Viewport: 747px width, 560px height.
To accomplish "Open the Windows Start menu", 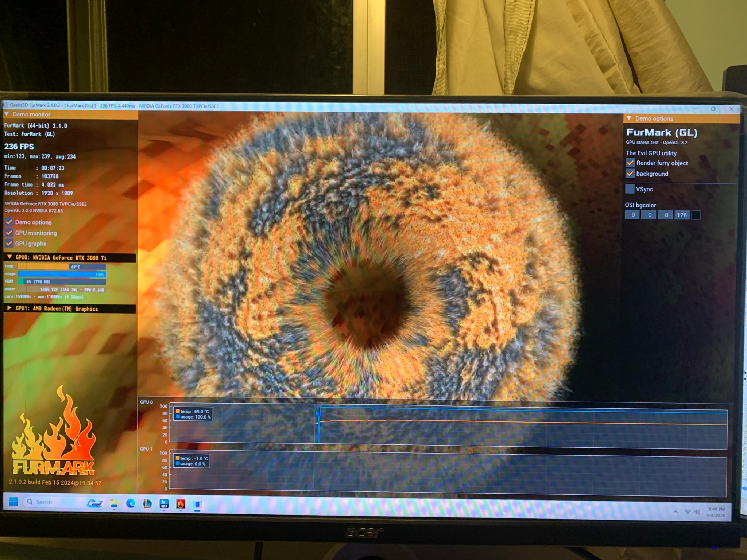I will click(13, 502).
